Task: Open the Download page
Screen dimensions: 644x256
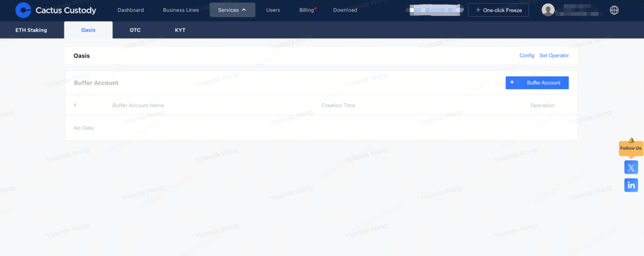Action: pos(345,10)
